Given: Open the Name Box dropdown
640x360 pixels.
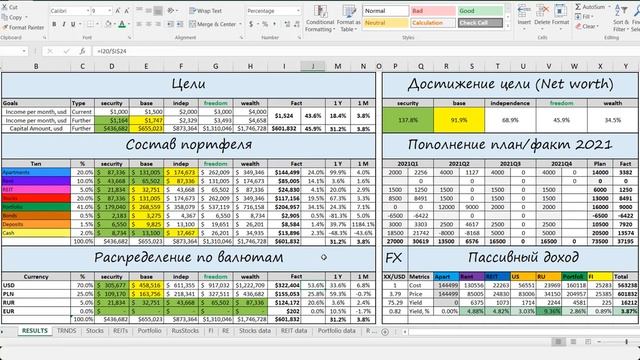Looking at the screenshot, I should tap(24, 51).
